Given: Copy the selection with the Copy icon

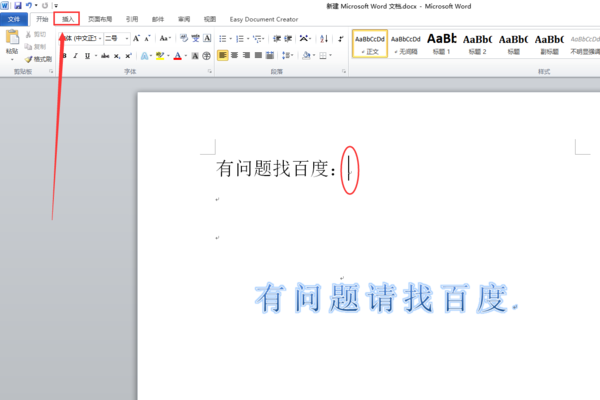Looking at the screenshot, I should coord(28,47).
